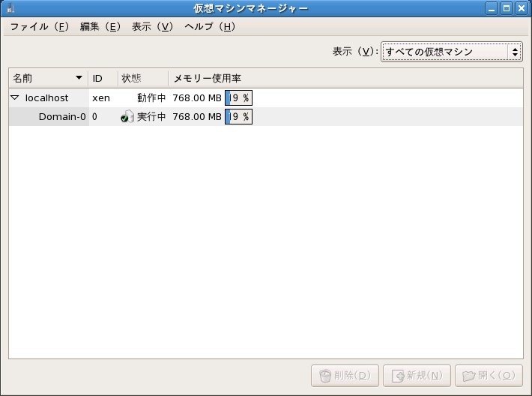Click the 削除(D) delete button
This screenshot has height=396, width=532.
[345, 376]
